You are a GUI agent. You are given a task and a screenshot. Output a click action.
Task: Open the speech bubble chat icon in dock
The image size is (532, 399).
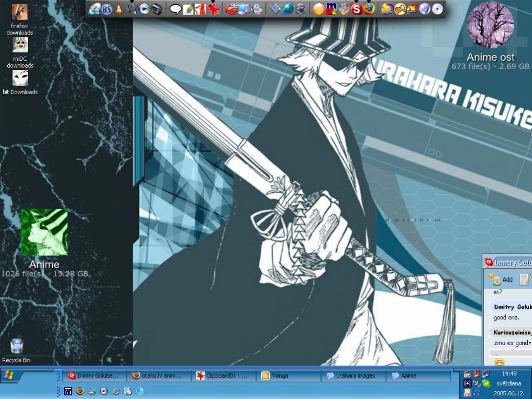point(175,9)
